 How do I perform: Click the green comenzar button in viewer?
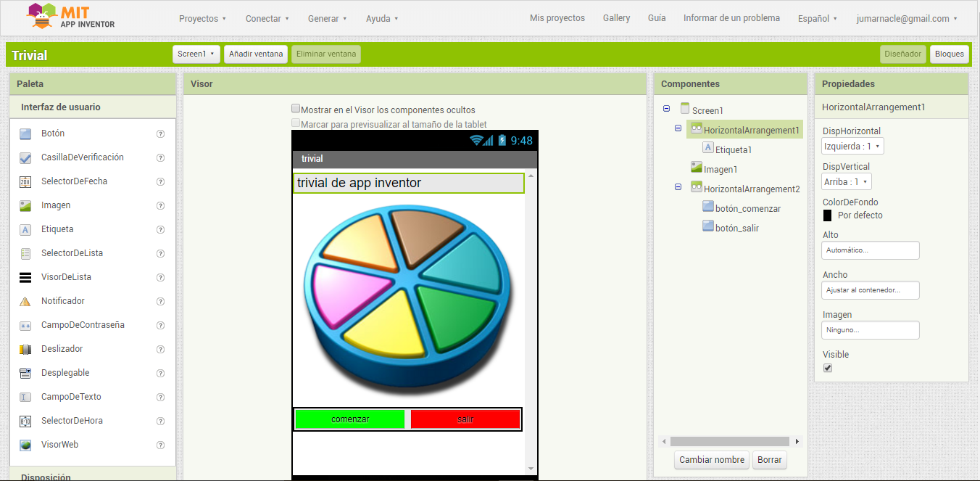[x=350, y=419]
